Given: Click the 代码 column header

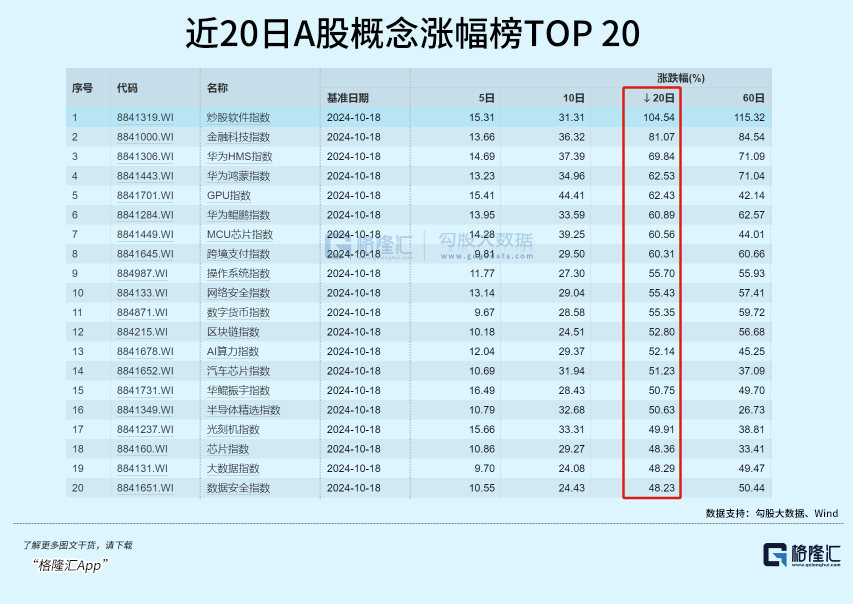Looking at the screenshot, I should (127, 88).
